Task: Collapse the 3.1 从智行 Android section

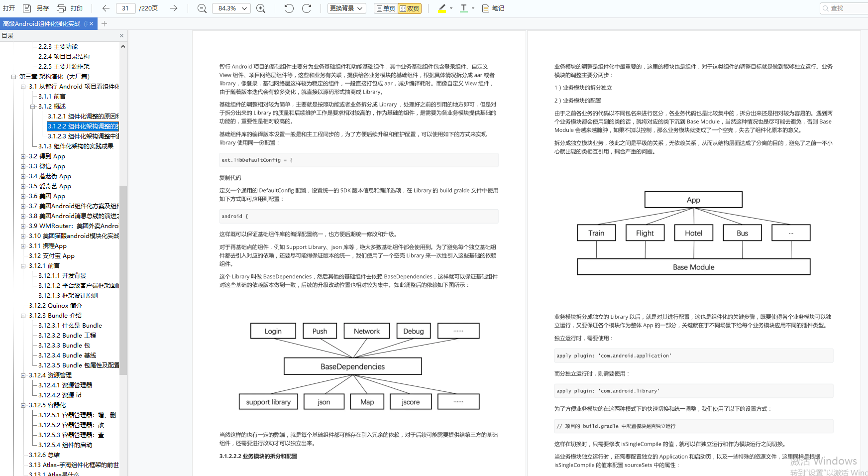Action: 23,87
